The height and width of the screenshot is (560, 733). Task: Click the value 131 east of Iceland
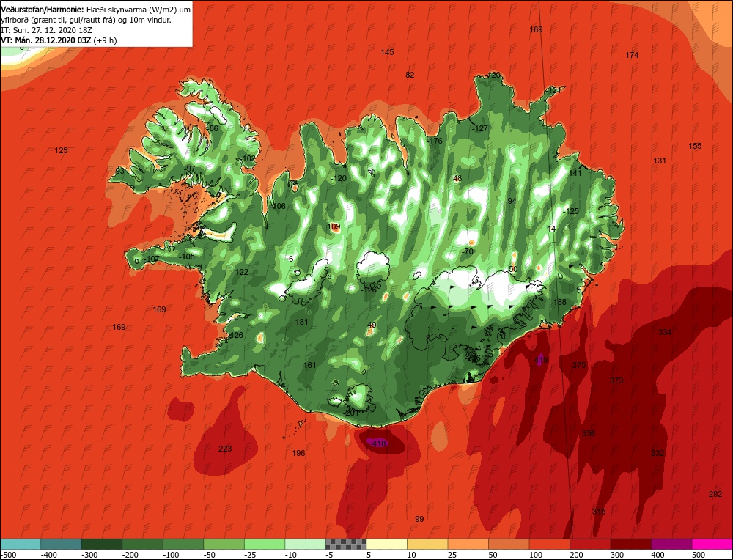[x=660, y=161]
